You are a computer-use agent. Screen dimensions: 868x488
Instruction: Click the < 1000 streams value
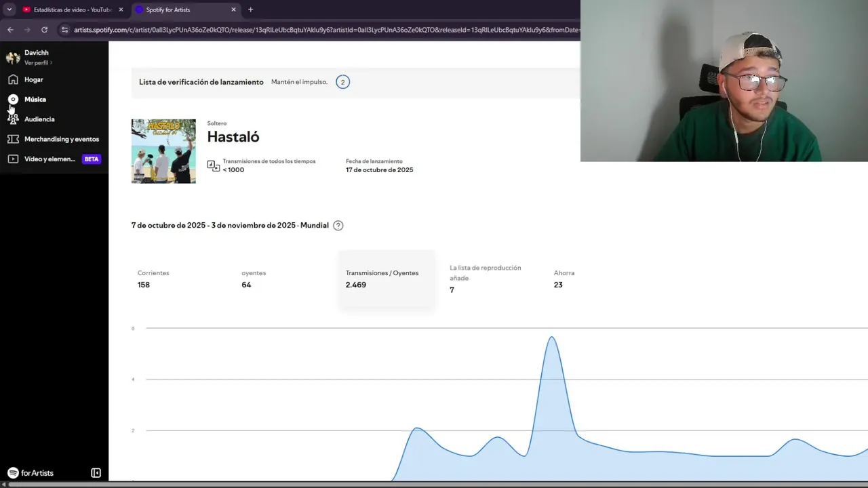pyautogui.click(x=233, y=170)
